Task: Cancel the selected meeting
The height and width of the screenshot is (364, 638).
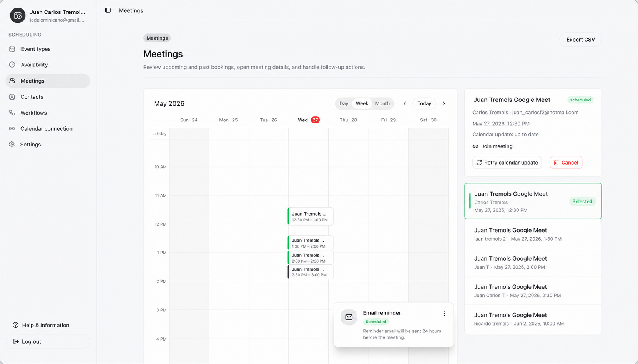Action: [566, 163]
